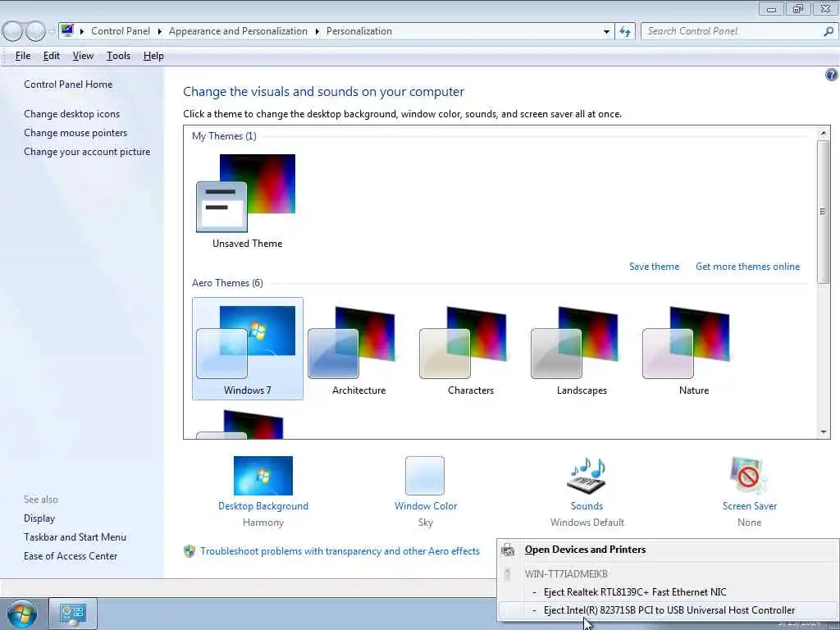Open the View menu

83,56
